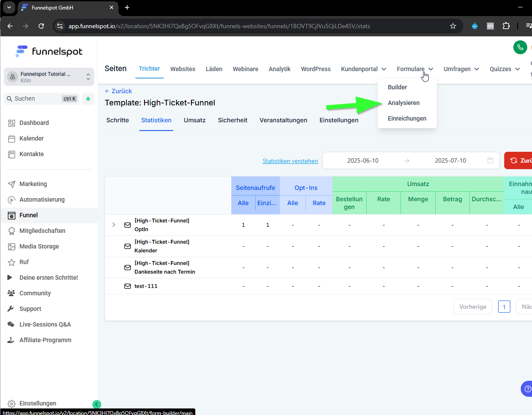Open the Umfragen dropdown
The height and width of the screenshot is (415, 532).
pyautogui.click(x=461, y=69)
